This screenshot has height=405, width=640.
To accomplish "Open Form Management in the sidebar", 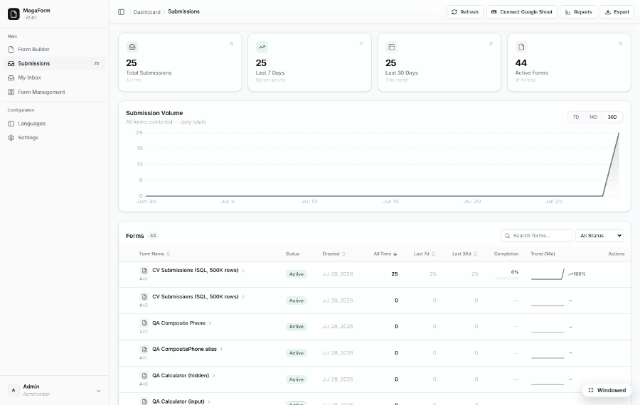I will pos(54,92).
